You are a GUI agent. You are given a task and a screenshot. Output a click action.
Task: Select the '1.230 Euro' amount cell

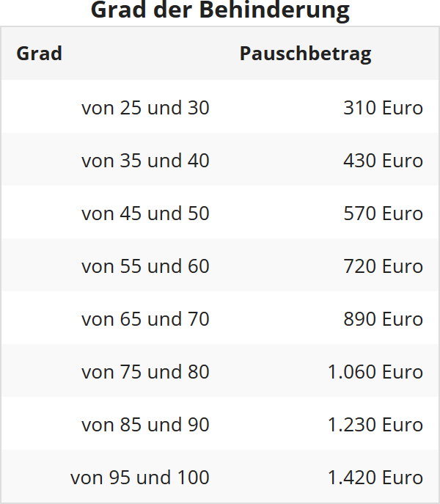tap(375, 425)
